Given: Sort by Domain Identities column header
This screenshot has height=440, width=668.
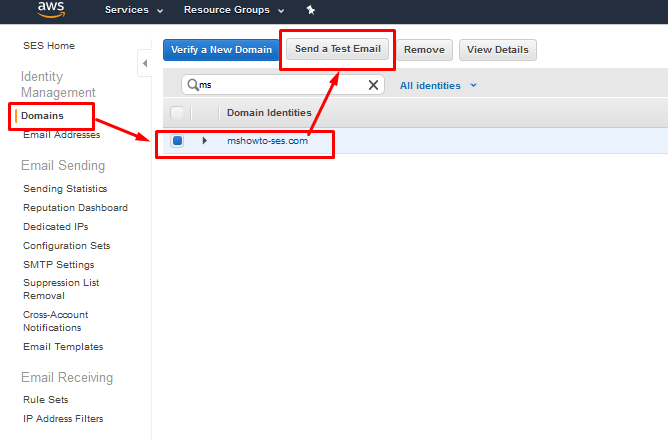Looking at the screenshot, I should (x=269, y=113).
